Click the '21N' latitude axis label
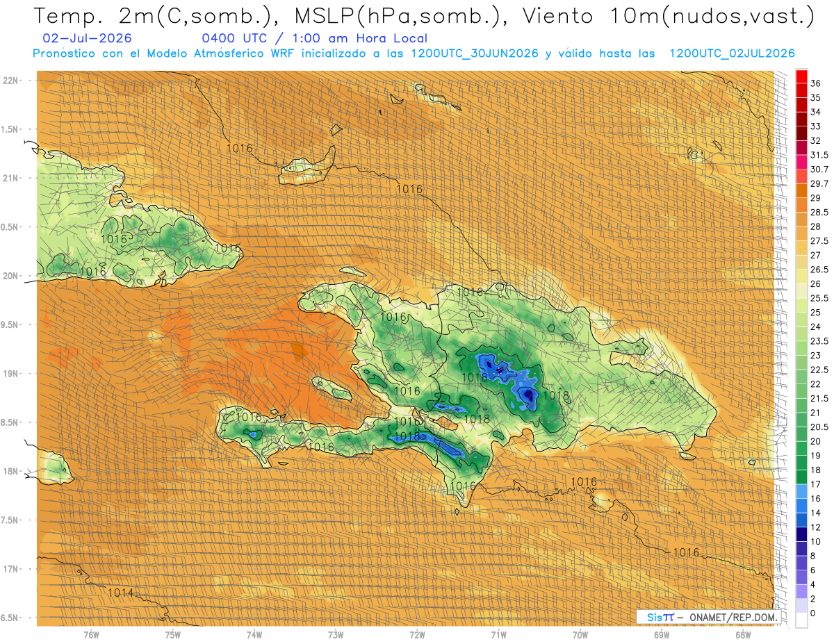 tap(11, 178)
